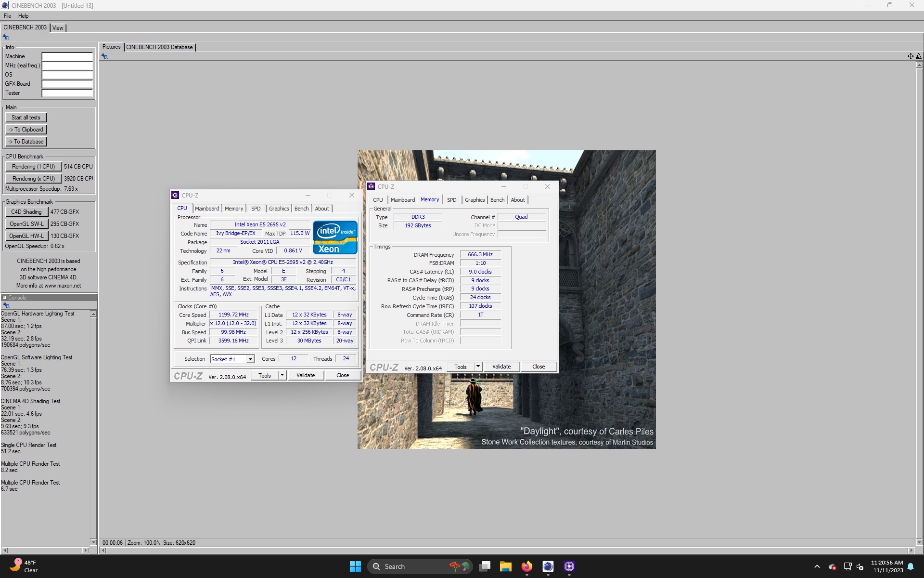Open Graphics tab in CPU-Z Memory window
Image resolution: width=924 pixels, height=578 pixels.
coord(475,200)
